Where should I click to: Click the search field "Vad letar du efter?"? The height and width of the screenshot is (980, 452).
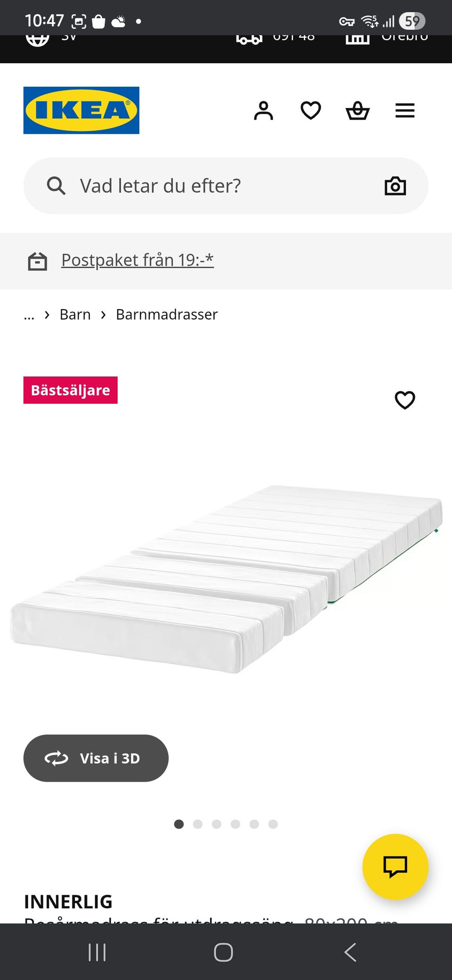coord(226,186)
